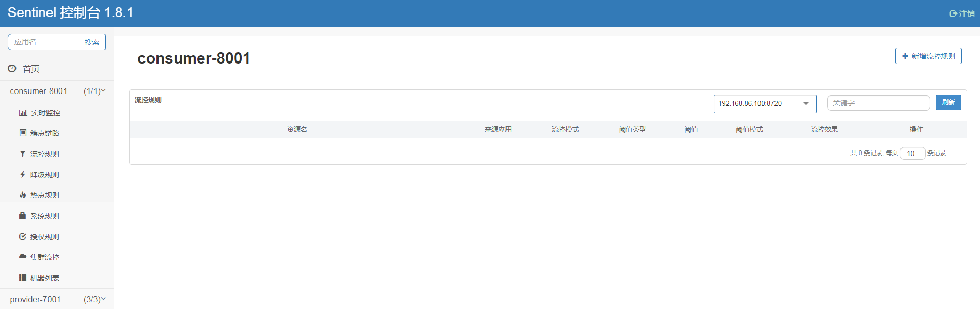Focus the 关键字 filter field

tap(878, 103)
